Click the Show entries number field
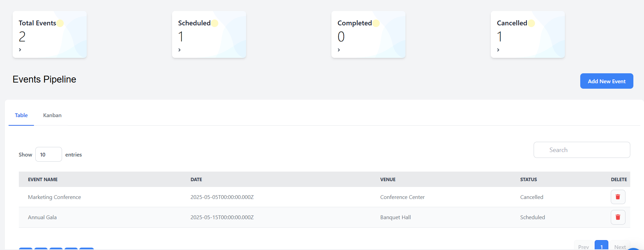The image size is (644, 250). 49,154
